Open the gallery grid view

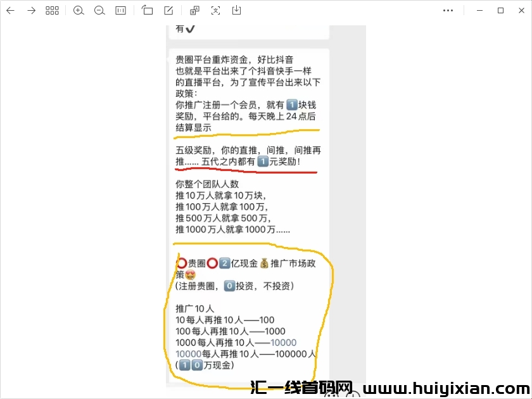[52, 10]
